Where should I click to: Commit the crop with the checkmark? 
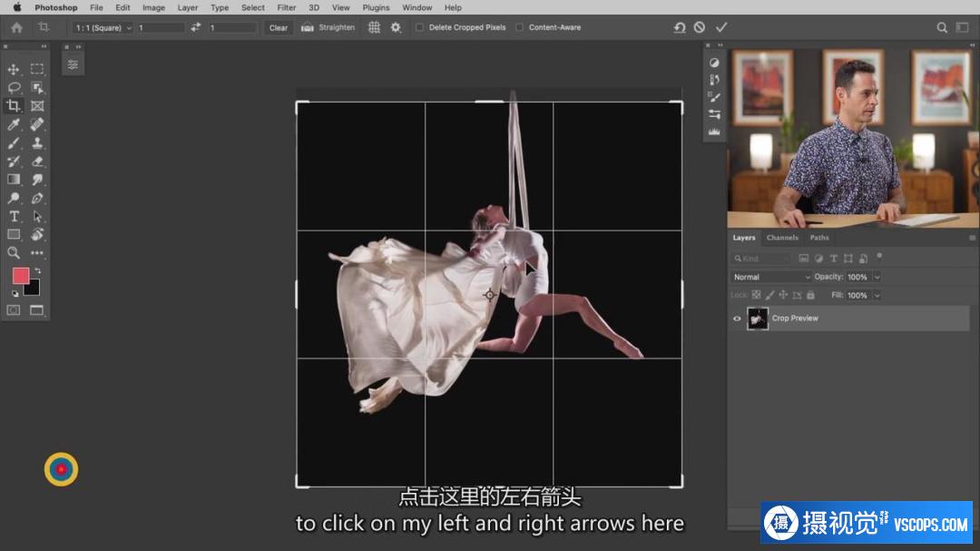coord(721,27)
